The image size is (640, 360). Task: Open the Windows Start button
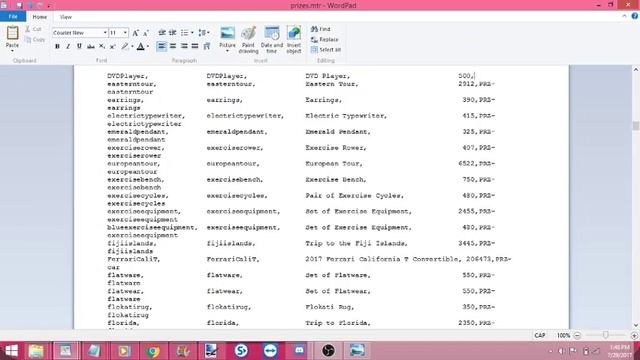point(11,351)
